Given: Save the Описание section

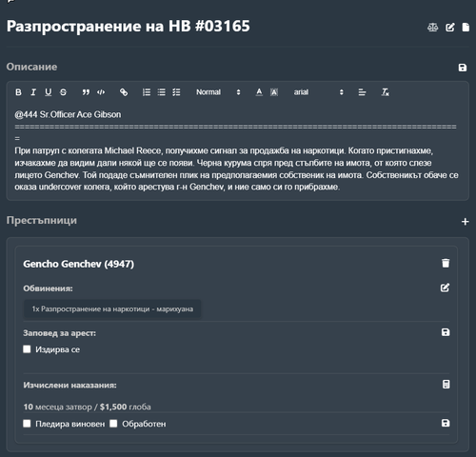Looking at the screenshot, I should point(463,68).
